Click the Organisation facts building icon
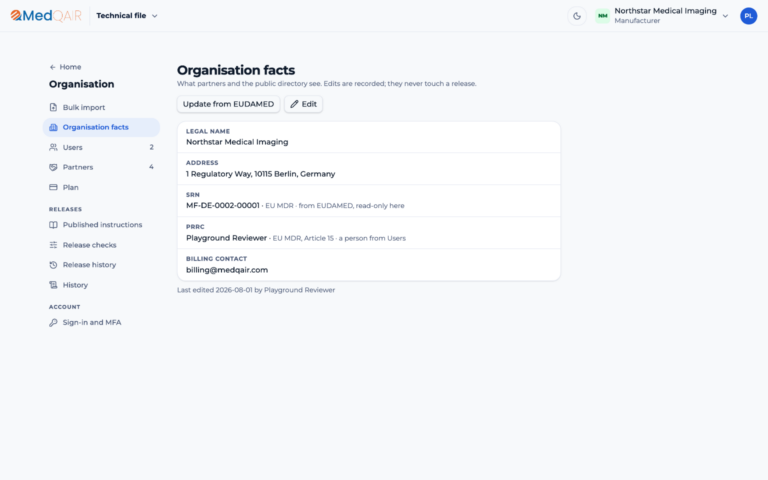Screen dimensions: 768x480 (x=53, y=127)
